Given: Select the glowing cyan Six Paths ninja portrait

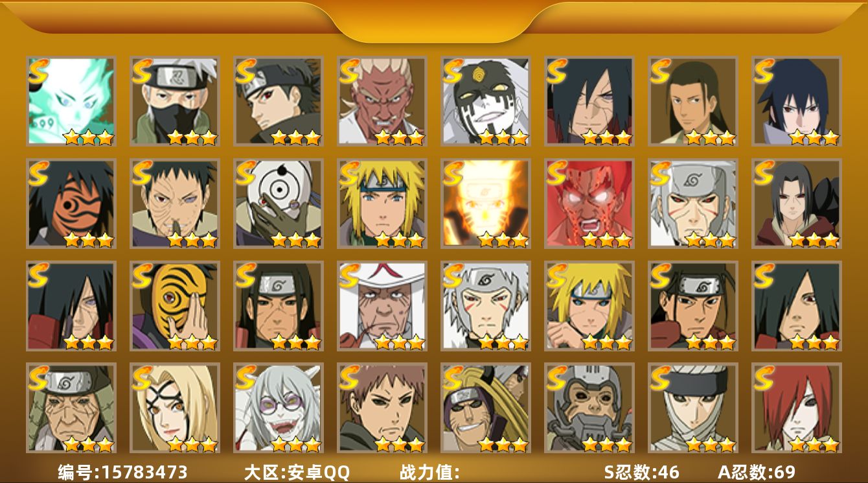Looking at the screenshot, I should pos(71,100).
